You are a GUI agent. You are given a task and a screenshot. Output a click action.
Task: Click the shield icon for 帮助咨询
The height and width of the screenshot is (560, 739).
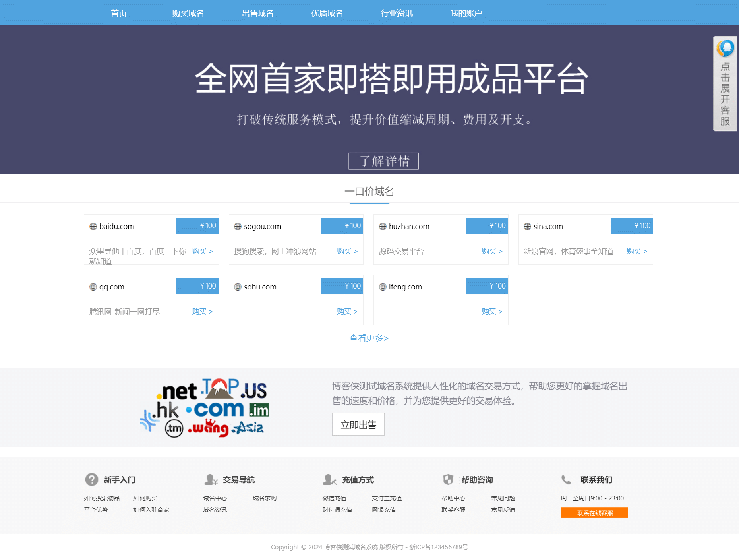coord(448,480)
